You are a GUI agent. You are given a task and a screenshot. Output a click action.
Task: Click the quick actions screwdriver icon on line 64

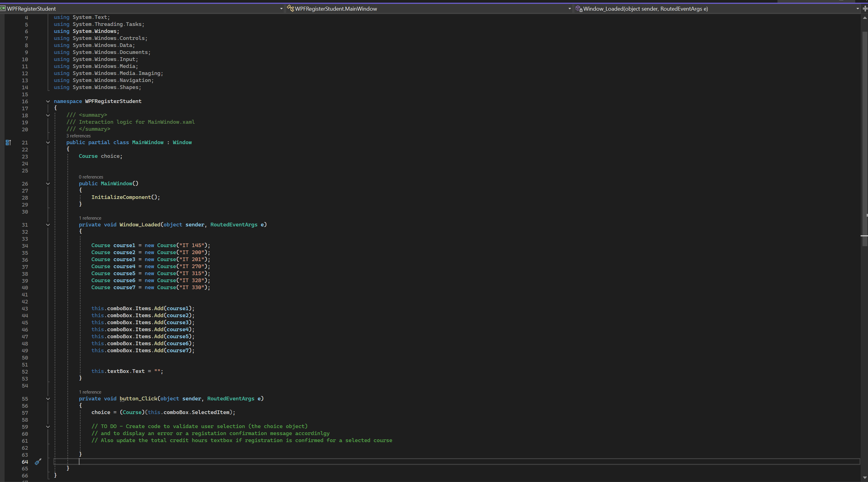click(38, 462)
